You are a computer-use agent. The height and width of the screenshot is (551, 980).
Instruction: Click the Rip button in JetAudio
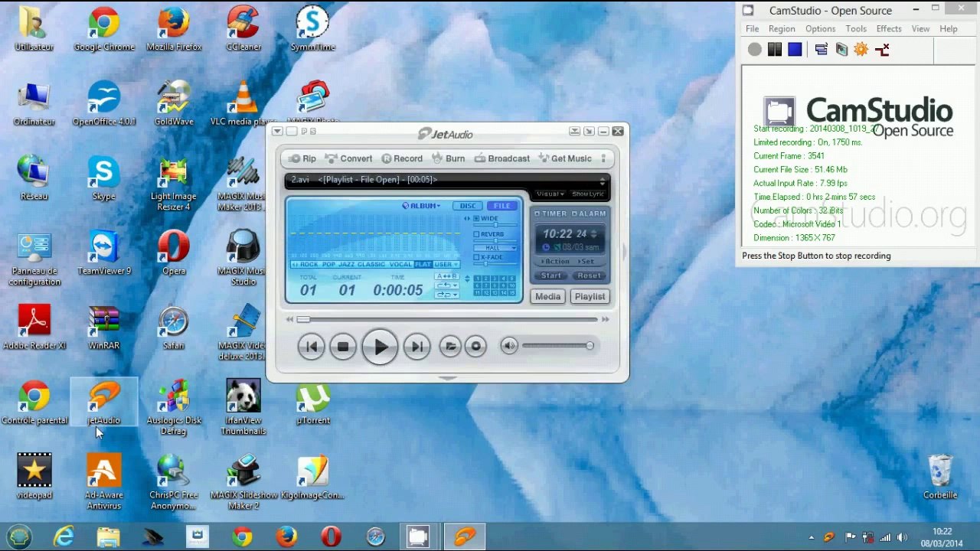coord(302,158)
